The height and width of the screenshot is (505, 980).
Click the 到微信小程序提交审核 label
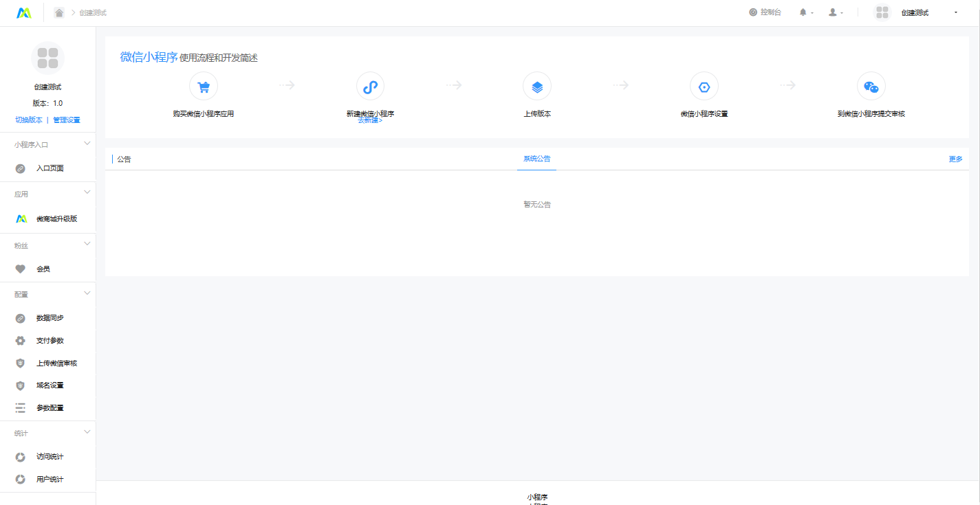tap(871, 114)
